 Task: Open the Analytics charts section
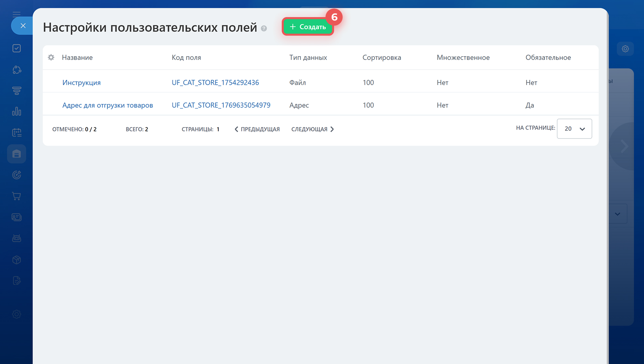pos(16,111)
